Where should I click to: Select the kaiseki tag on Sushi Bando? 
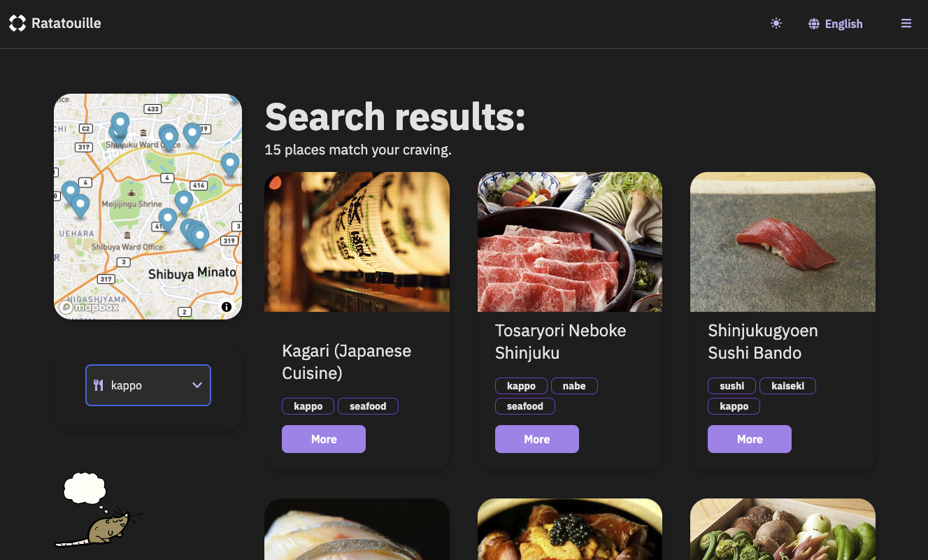[787, 385]
